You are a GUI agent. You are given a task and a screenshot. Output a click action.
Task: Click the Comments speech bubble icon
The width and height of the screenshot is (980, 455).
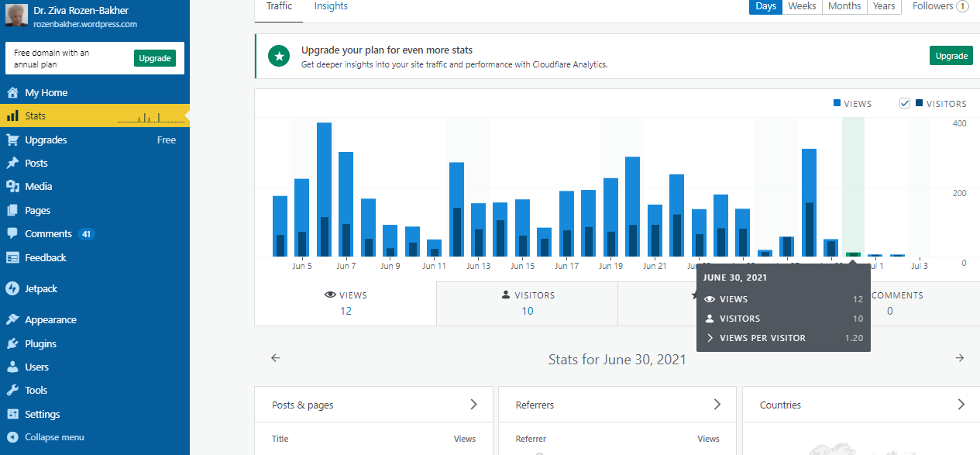12,233
